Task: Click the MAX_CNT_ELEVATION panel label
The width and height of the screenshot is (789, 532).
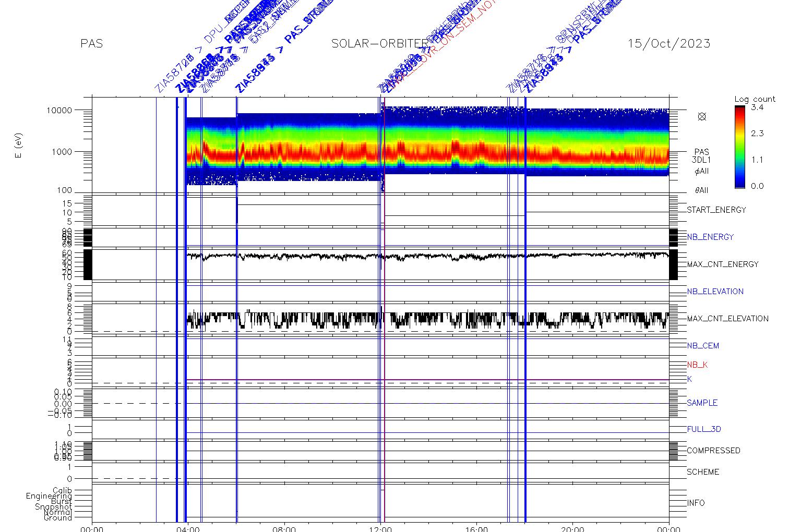Action: tap(727, 319)
